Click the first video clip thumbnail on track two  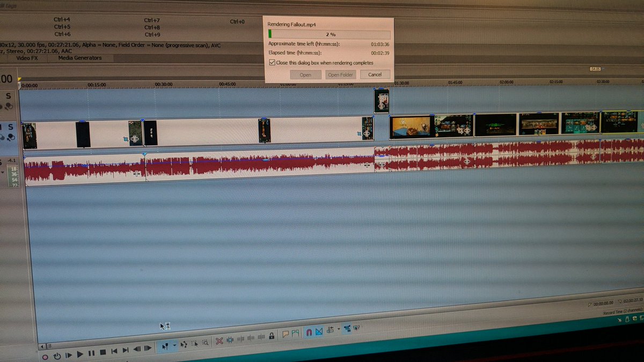pyautogui.click(x=30, y=136)
